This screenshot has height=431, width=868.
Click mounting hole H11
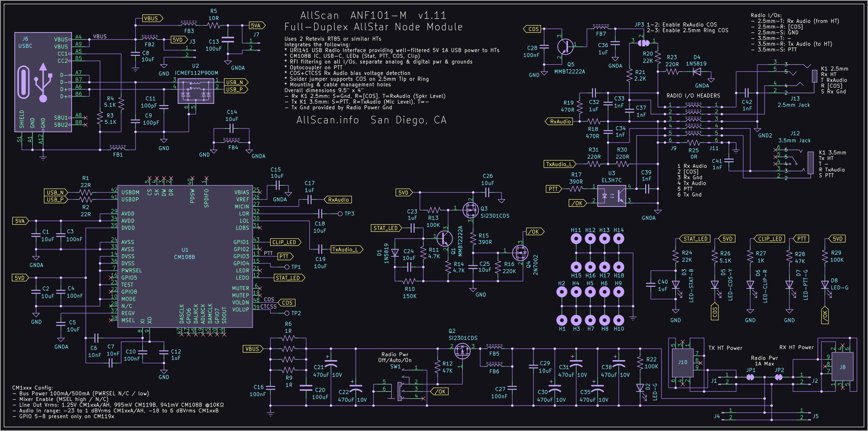[x=576, y=239]
